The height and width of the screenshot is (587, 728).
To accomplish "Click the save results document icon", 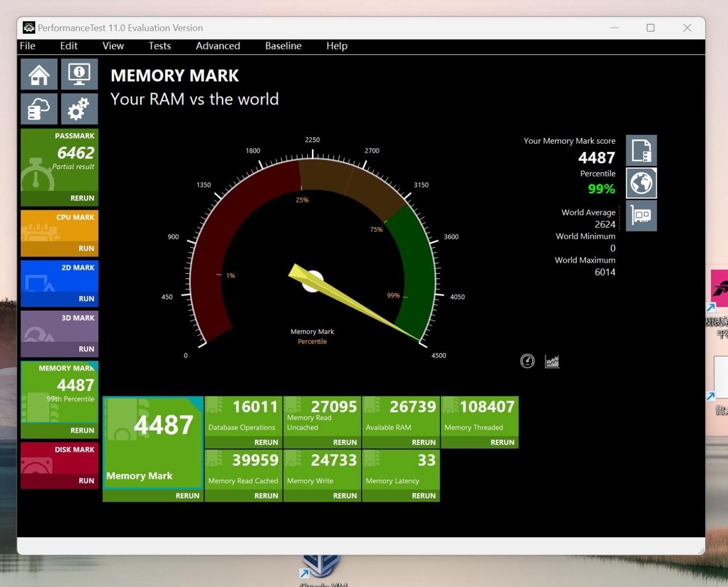I will [641, 151].
